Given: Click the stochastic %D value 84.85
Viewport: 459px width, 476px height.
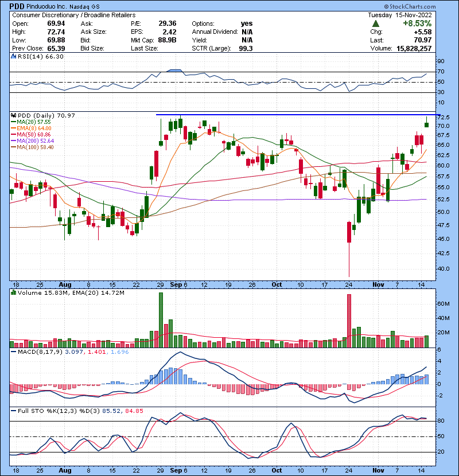Looking at the screenshot, I should [134, 411].
